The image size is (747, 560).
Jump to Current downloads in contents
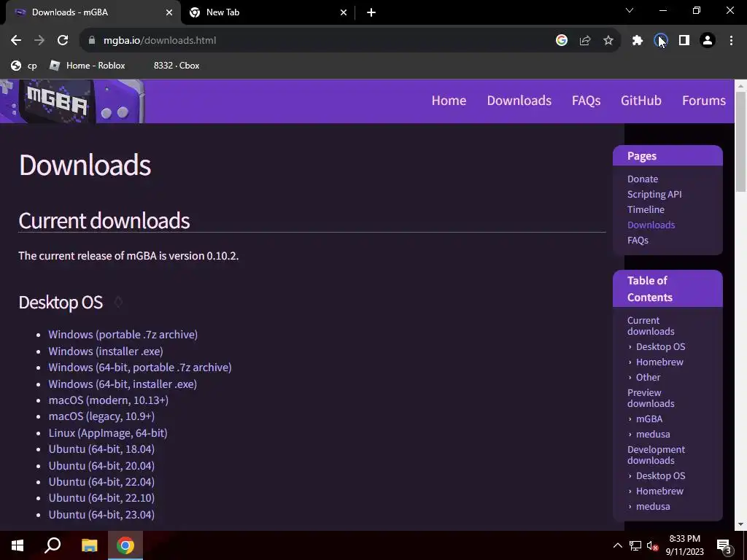click(x=651, y=326)
